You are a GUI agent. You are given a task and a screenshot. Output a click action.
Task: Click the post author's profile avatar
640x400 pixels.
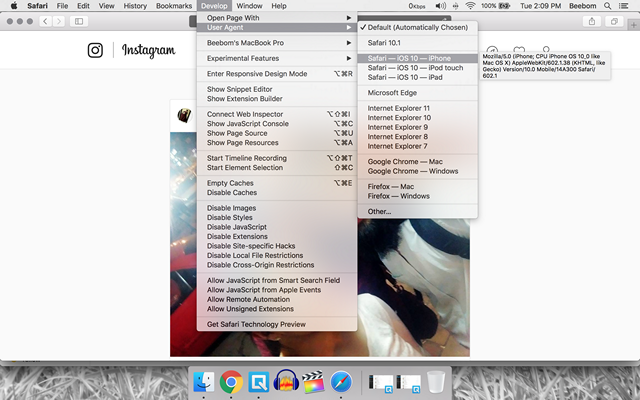pos(184,116)
